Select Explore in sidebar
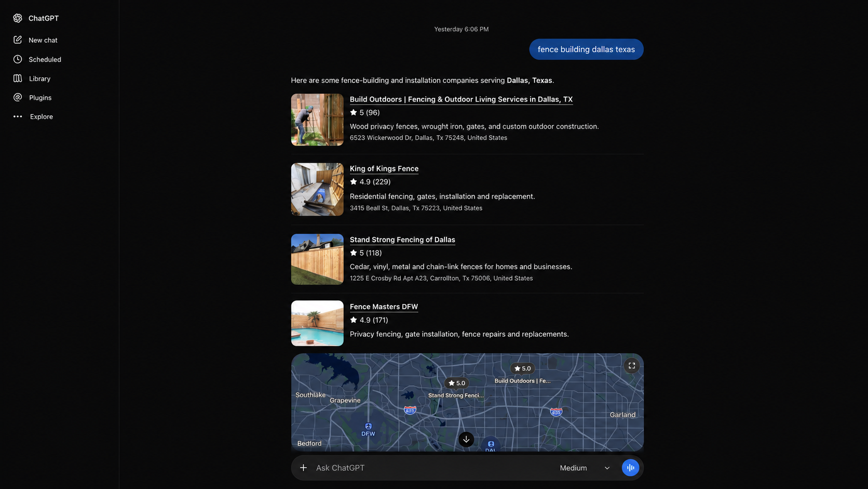 click(x=42, y=116)
